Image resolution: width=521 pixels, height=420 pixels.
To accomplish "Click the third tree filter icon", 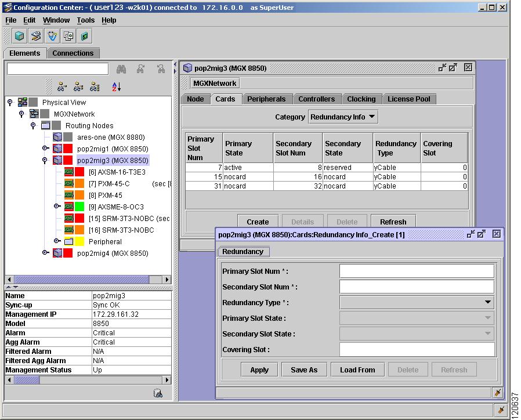I will tap(95, 87).
